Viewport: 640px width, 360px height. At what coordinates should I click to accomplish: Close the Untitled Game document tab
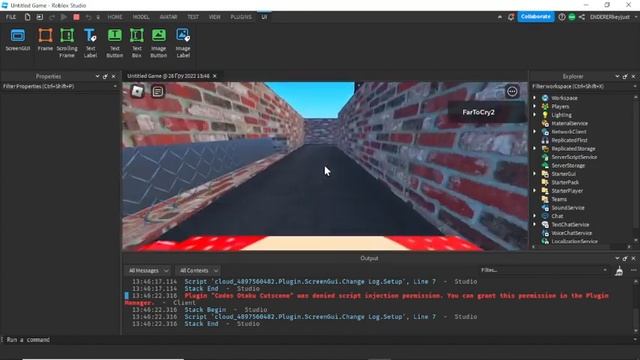click(215, 76)
